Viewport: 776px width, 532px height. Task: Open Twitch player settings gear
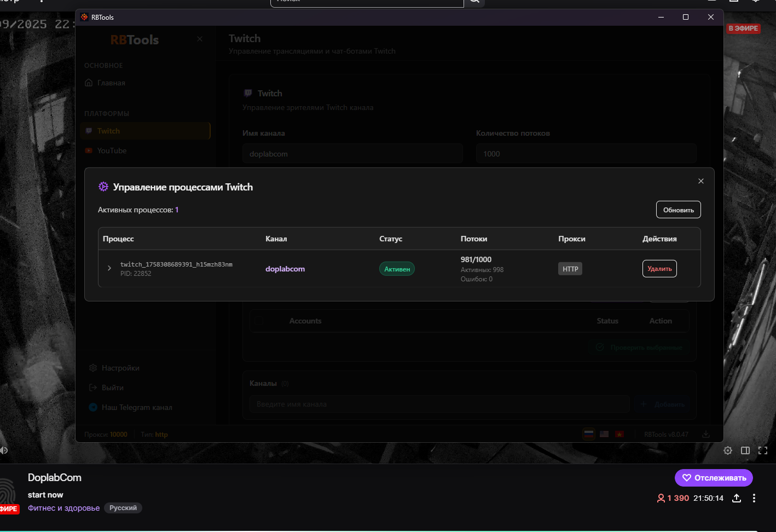(x=727, y=450)
